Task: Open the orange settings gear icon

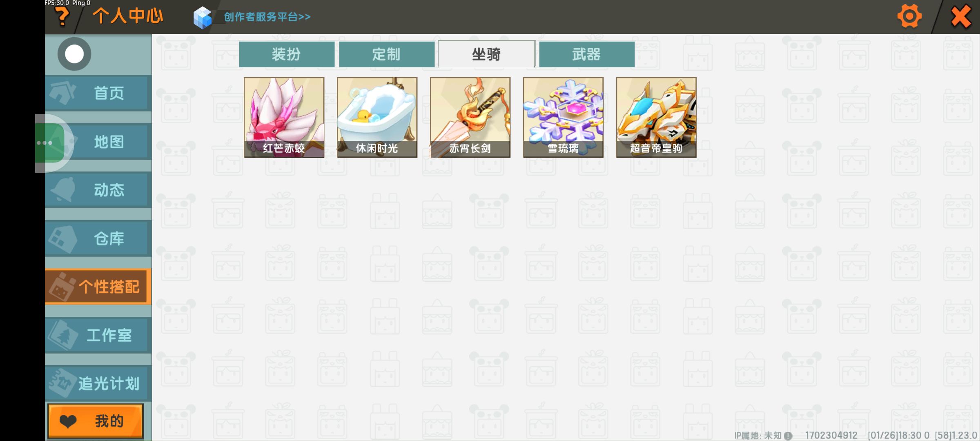Action: (909, 16)
